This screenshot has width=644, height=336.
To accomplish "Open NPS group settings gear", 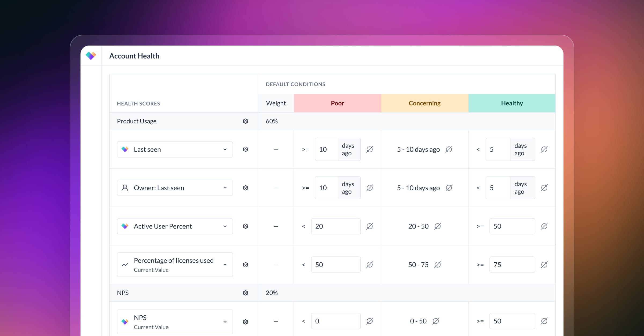I will [x=245, y=293].
